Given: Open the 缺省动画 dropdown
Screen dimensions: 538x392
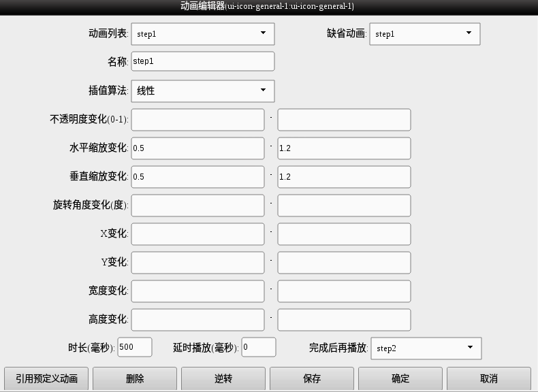Looking at the screenshot, I should (x=425, y=34).
